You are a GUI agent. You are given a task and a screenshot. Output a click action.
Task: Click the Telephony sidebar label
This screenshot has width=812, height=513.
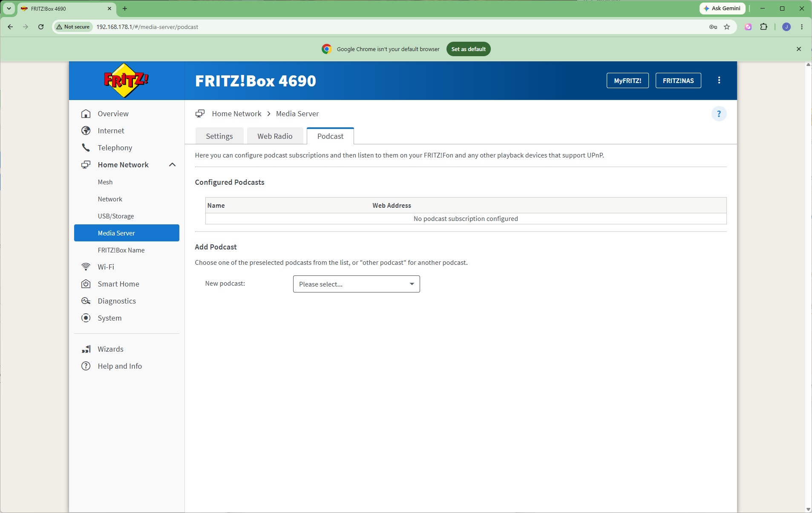click(x=115, y=148)
